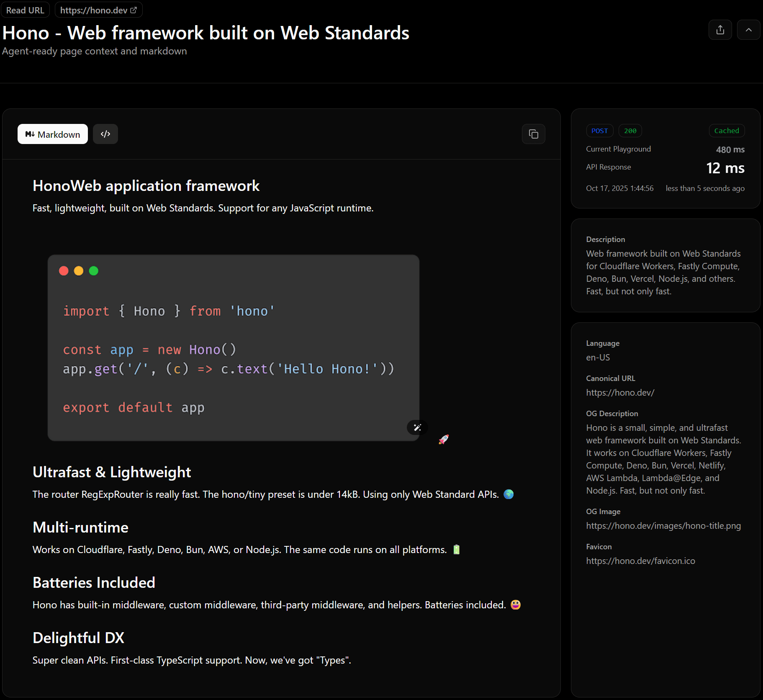763x700 pixels.
Task: Click the M↓ markdown icon inside the Markdown button
Action: click(30, 134)
